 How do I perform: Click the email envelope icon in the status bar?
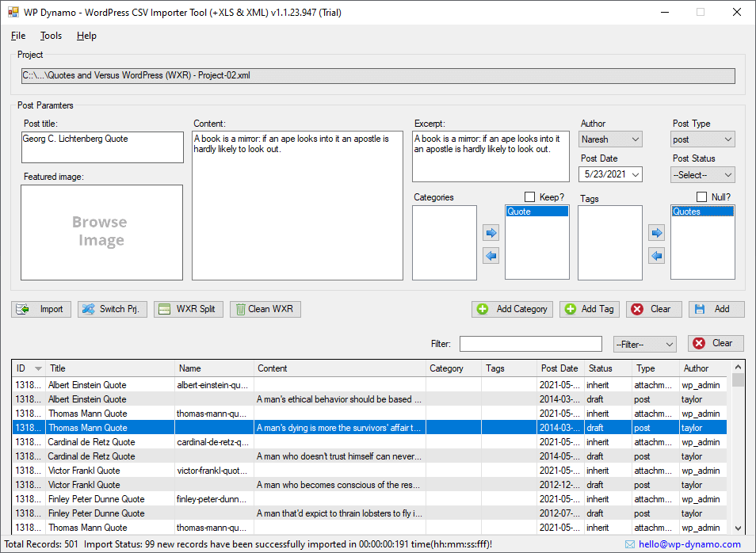pyautogui.click(x=630, y=544)
